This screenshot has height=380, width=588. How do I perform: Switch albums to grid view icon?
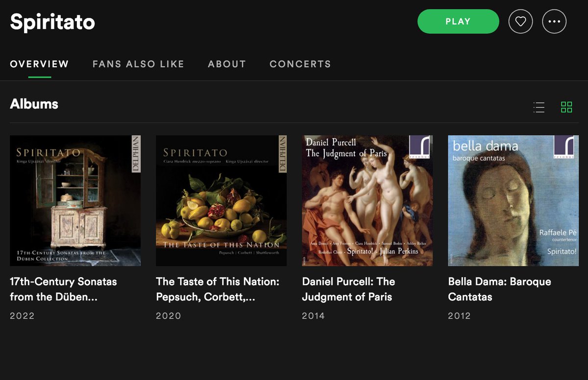[566, 107]
